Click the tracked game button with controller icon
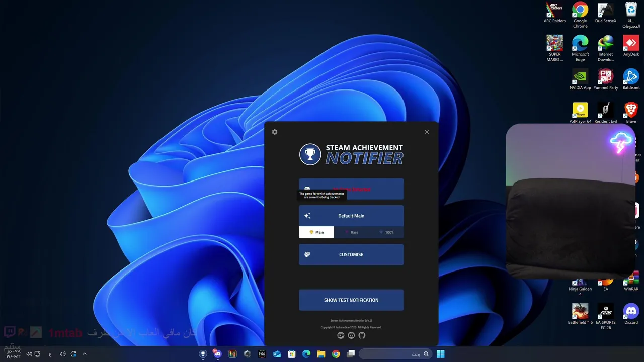This screenshot has height=362, width=644. [351, 189]
